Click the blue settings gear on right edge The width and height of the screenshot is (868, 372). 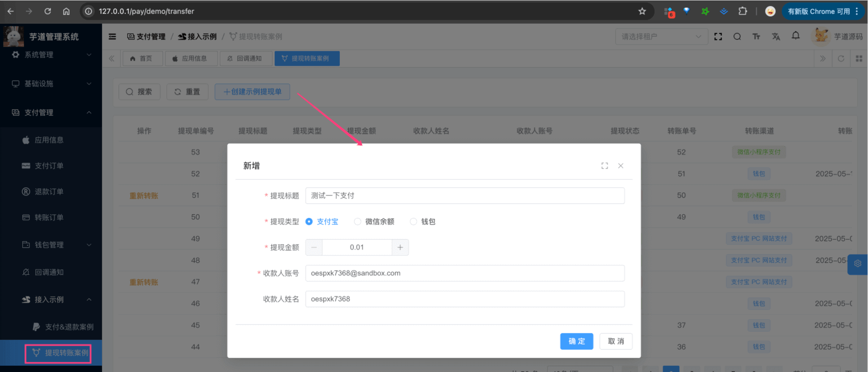[x=858, y=263]
